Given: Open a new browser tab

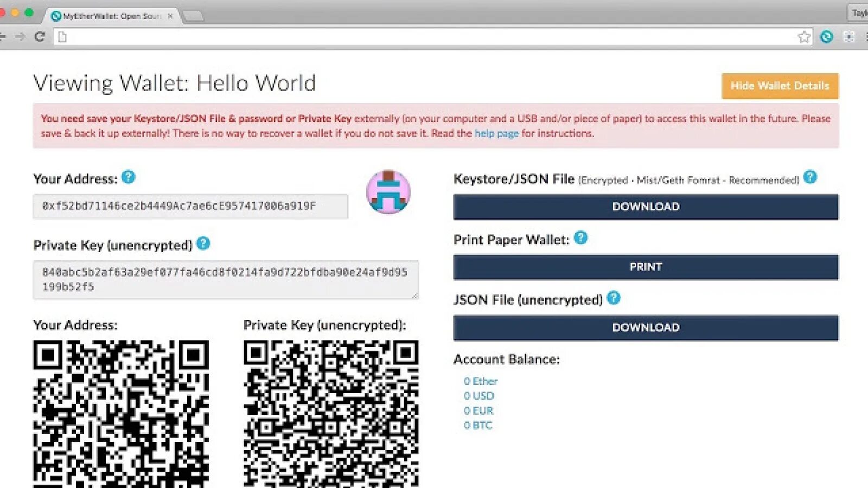Looking at the screenshot, I should point(193,16).
